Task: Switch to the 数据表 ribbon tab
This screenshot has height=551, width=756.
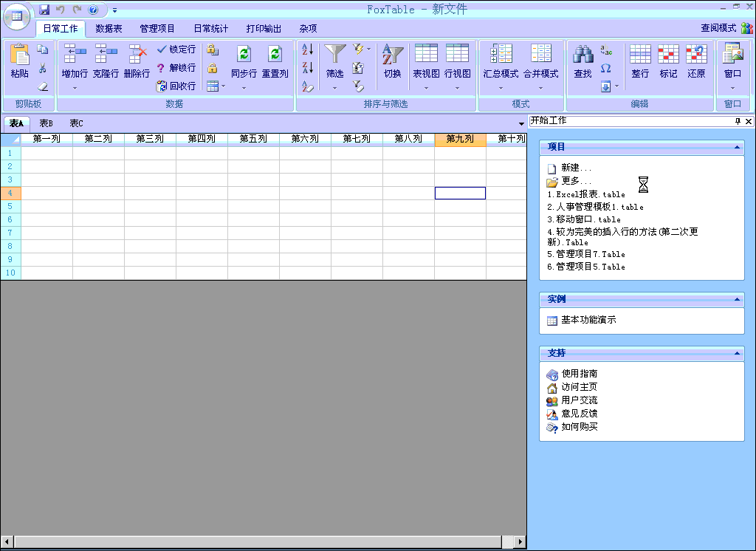Action: point(109,29)
